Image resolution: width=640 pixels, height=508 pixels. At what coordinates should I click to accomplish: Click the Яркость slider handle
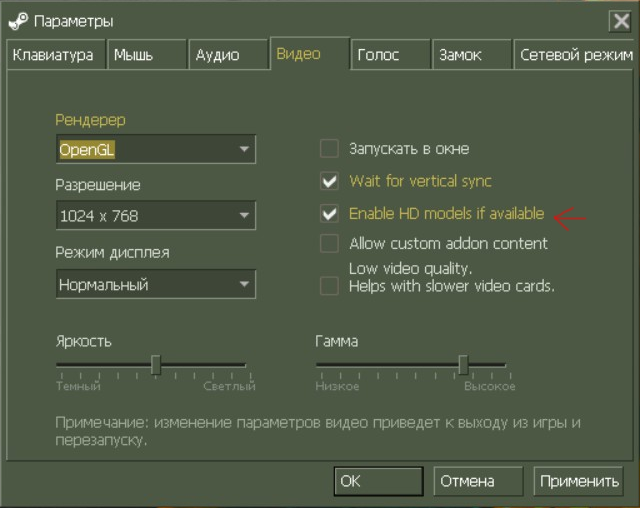tap(156, 364)
